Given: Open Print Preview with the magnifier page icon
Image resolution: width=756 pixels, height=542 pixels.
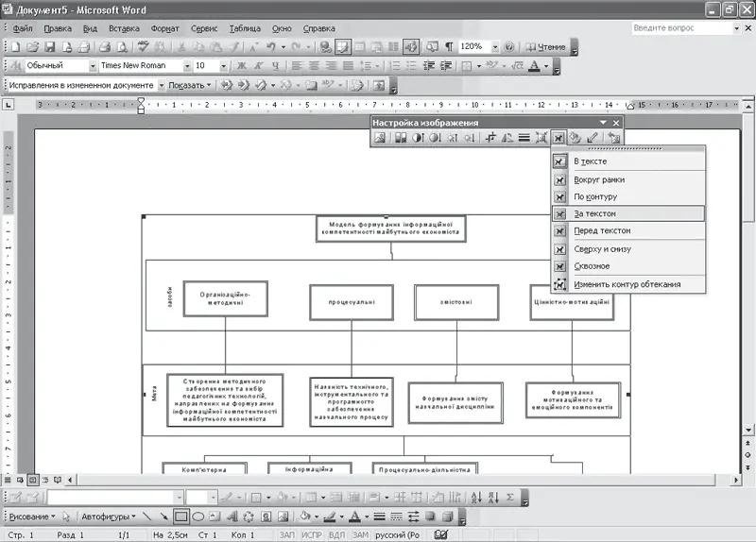Looking at the screenshot, I should pos(123,46).
